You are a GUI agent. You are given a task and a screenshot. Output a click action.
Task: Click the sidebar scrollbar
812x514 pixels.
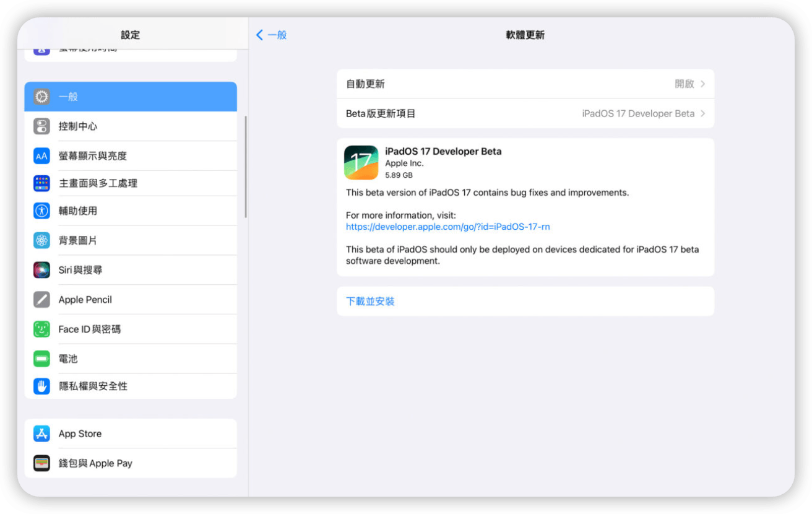(246, 167)
